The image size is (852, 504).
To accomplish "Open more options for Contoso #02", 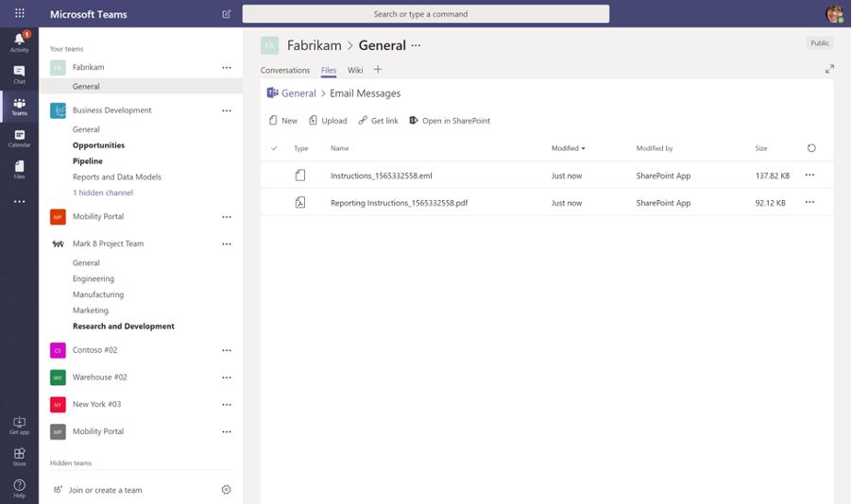I will [x=227, y=351].
